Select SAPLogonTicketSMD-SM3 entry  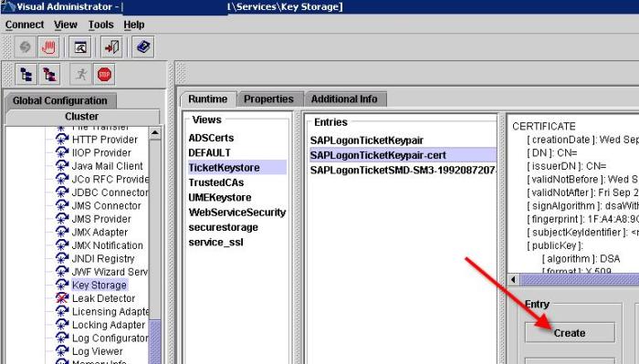click(403, 170)
